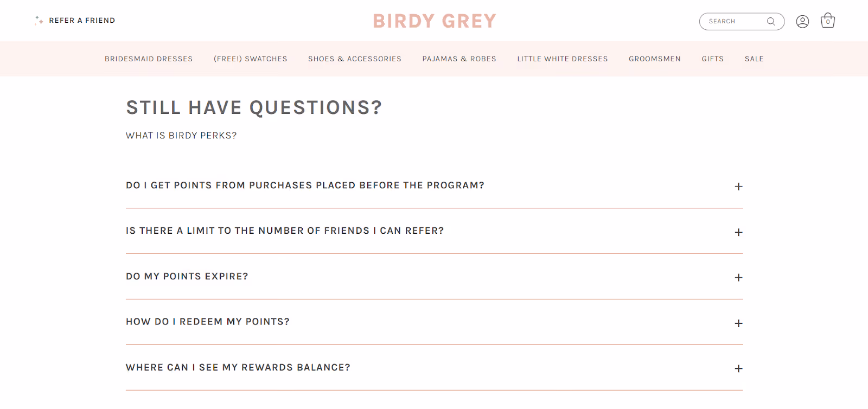Click inside the search input field
This screenshot has width=868, height=409.
(x=732, y=21)
